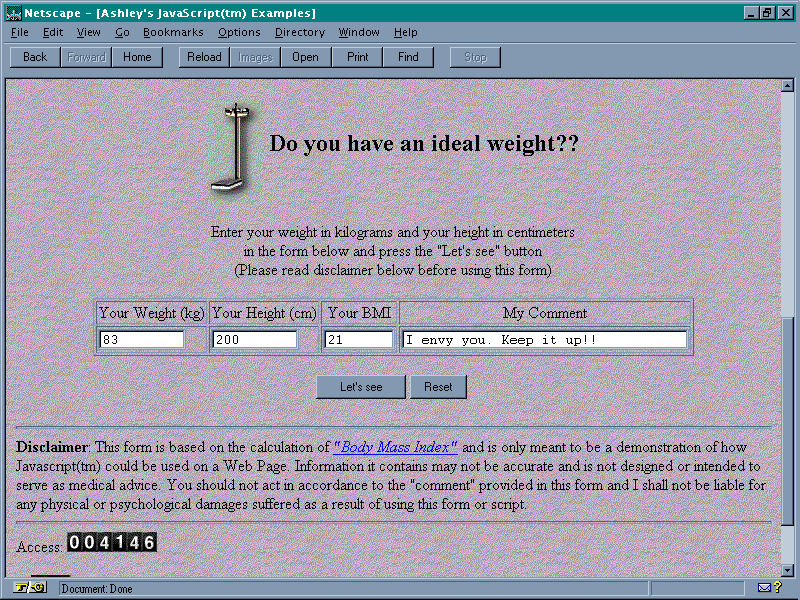
Task: Click the weighing scale image
Action: coord(234,146)
